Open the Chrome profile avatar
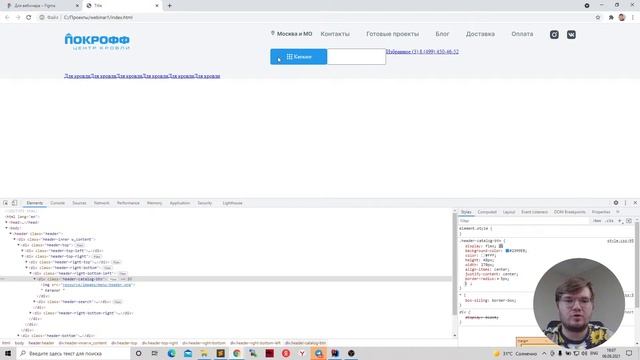The height and width of the screenshot is (360, 640). tap(622, 17)
